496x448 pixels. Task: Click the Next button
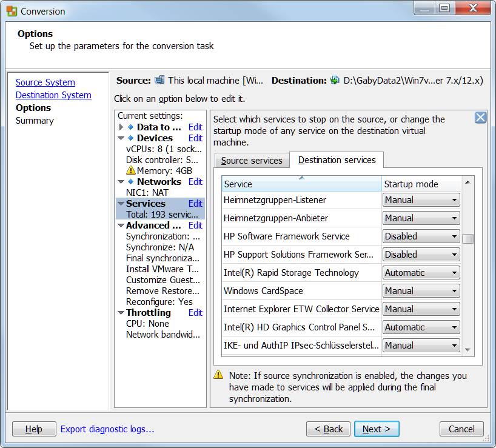point(377,429)
